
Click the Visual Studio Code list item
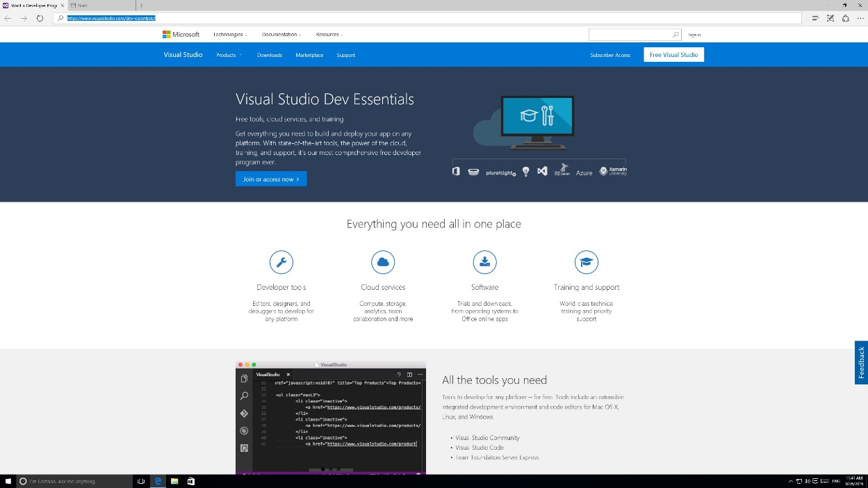click(480, 448)
